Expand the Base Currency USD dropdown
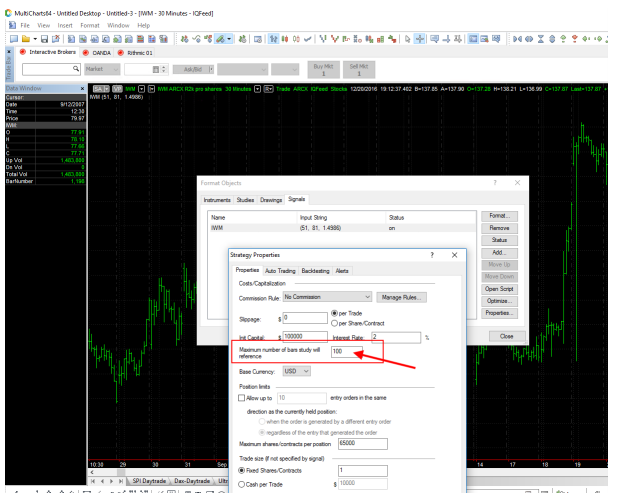Viewport: 625px width, 502px height. point(297,370)
